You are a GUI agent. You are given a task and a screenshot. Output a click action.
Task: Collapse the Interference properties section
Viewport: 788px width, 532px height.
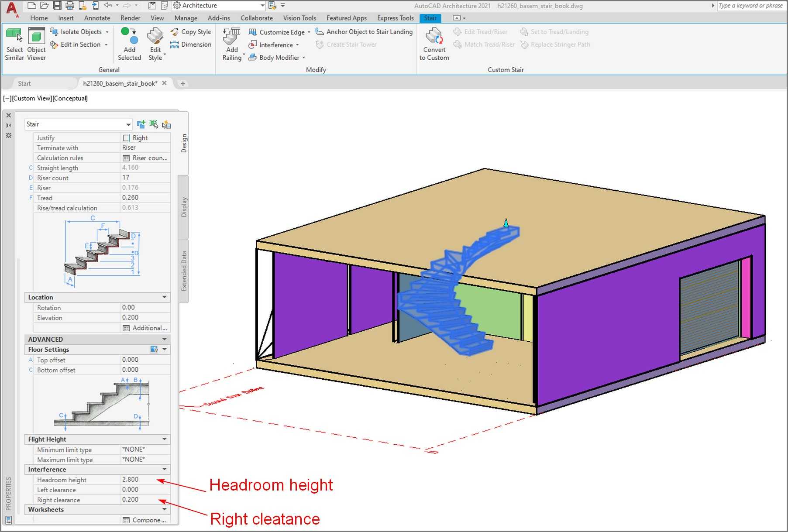165,469
